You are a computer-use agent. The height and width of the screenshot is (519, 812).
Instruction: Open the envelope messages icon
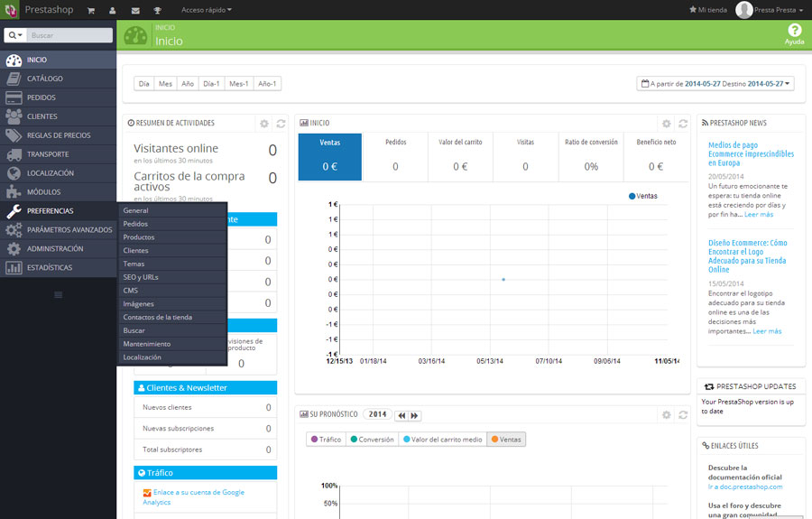[x=135, y=10]
